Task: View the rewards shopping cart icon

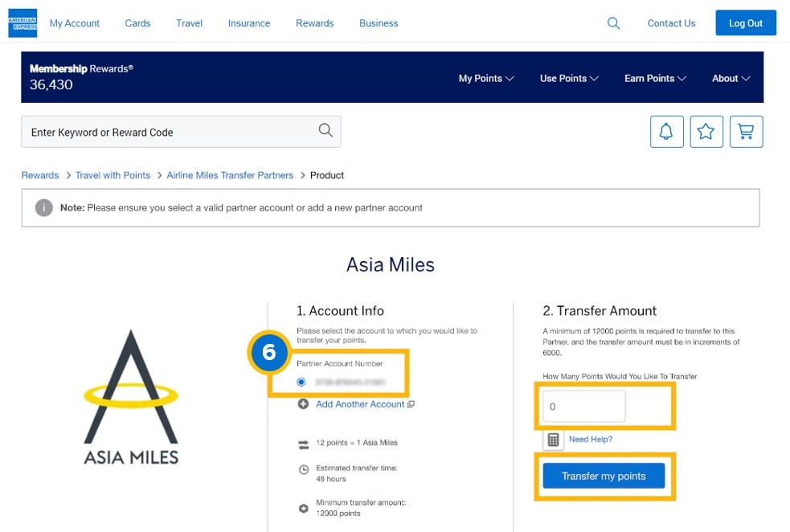Action: 746,131
